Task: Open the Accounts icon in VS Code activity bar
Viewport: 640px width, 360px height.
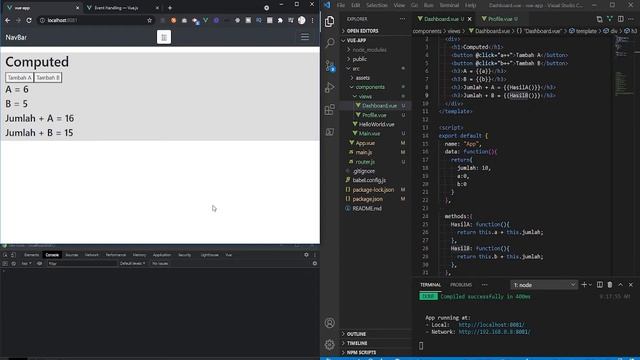Action: pyautogui.click(x=329, y=323)
